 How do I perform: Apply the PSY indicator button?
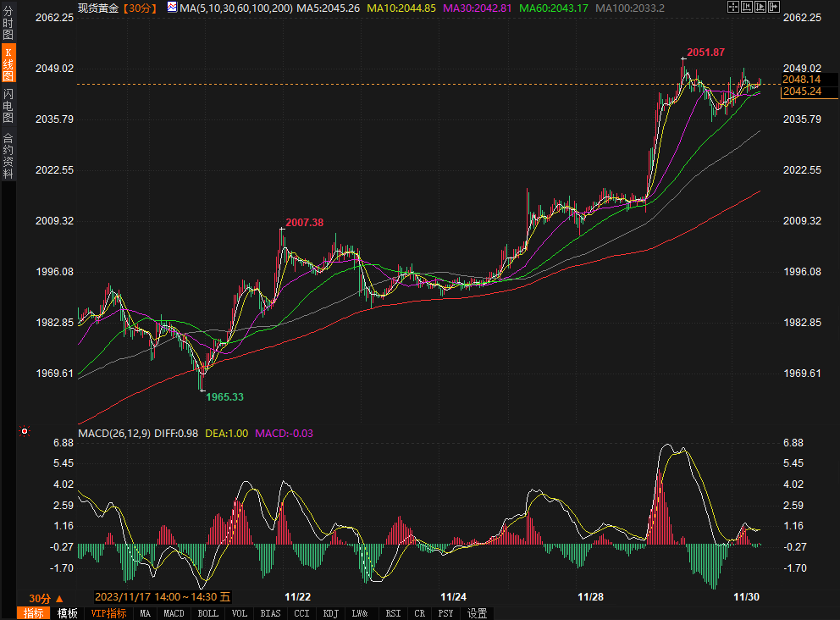(445, 613)
